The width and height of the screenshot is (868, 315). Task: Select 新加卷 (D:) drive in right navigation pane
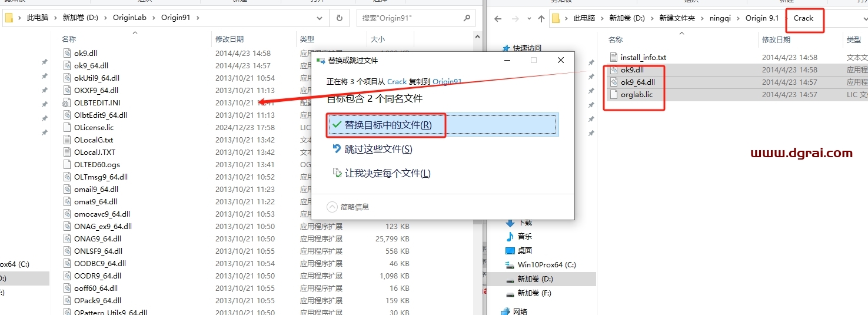(535, 278)
